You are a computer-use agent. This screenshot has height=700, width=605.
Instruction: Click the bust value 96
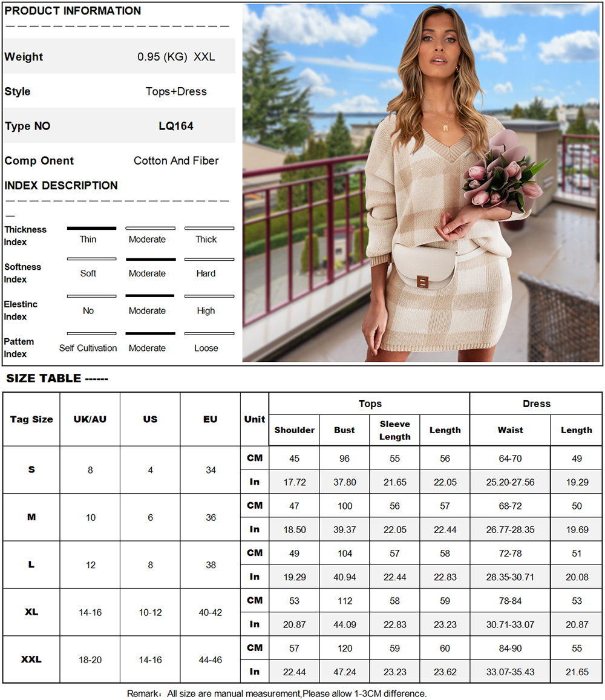coord(344,459)
